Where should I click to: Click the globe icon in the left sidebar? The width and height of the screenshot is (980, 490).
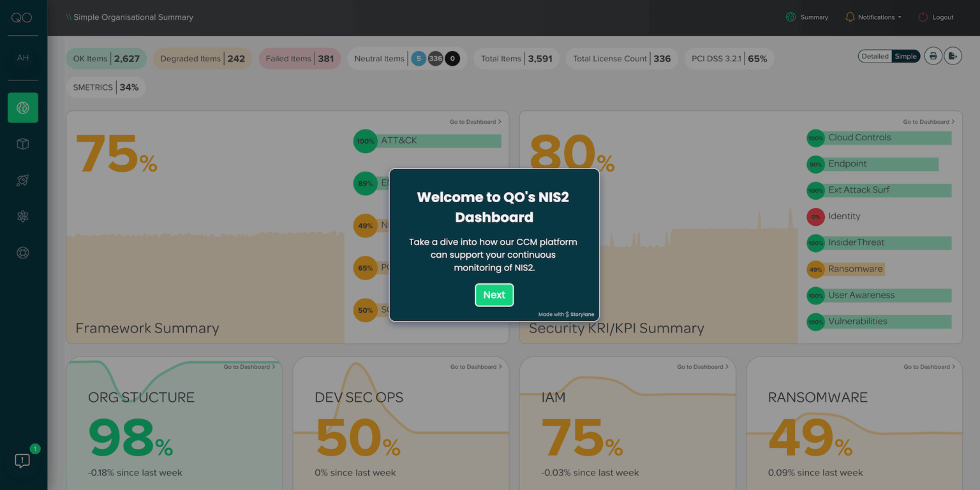pos(23,108)
